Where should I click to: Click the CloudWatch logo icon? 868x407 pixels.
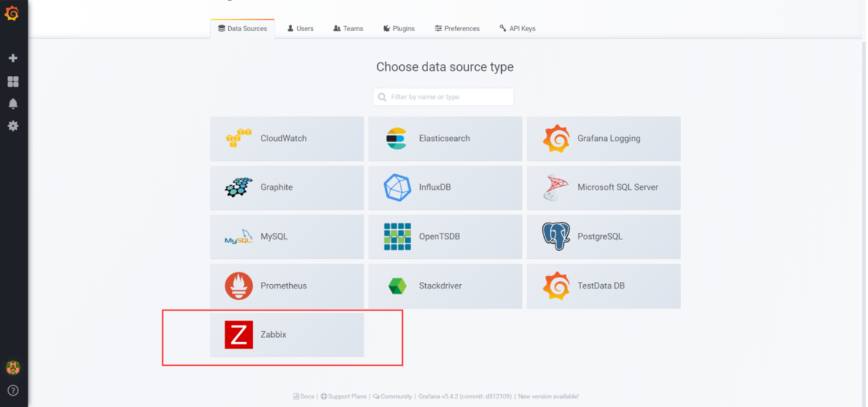(239, 138)
